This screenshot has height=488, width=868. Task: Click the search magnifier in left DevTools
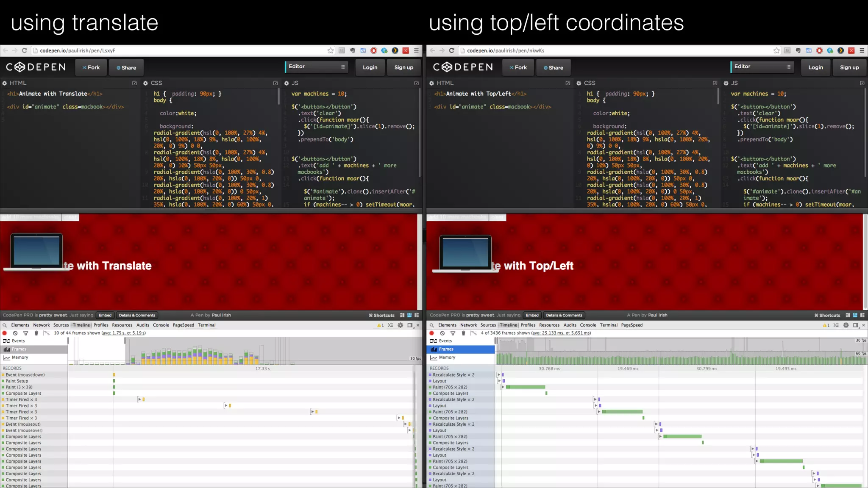tap(5, 325)
